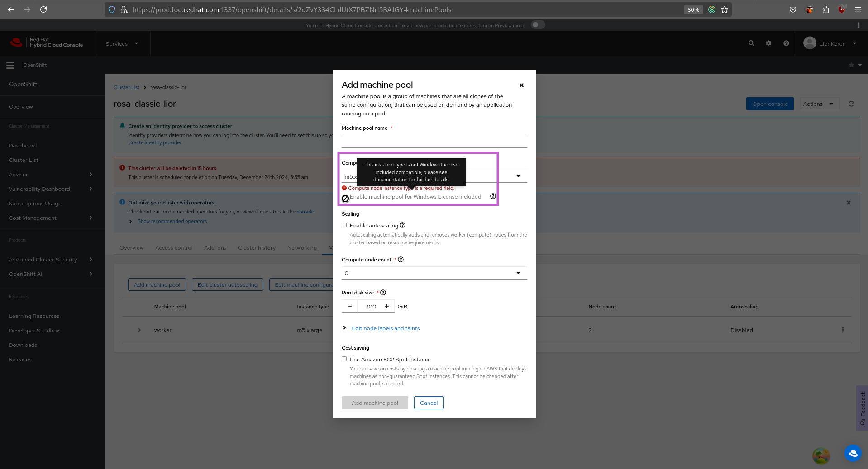
Task: Open the chat assistant bubble icon
Action: click(853, 453)
